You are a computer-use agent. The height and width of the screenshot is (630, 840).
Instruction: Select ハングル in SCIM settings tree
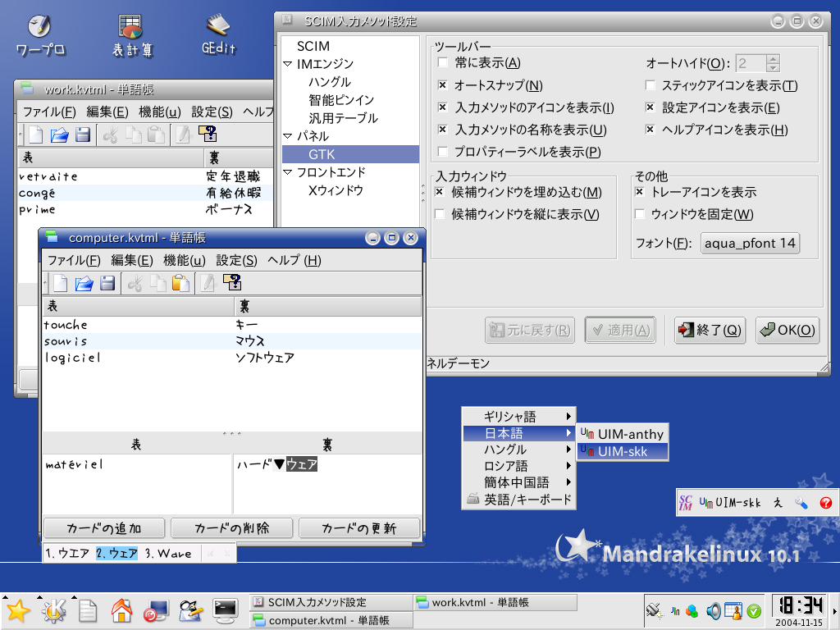tap(330, 82)
